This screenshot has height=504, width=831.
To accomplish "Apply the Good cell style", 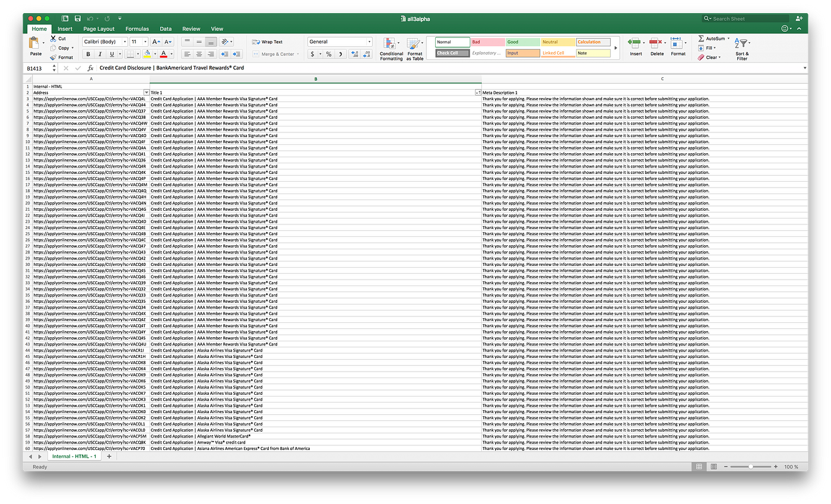I will tap(523, 42).
